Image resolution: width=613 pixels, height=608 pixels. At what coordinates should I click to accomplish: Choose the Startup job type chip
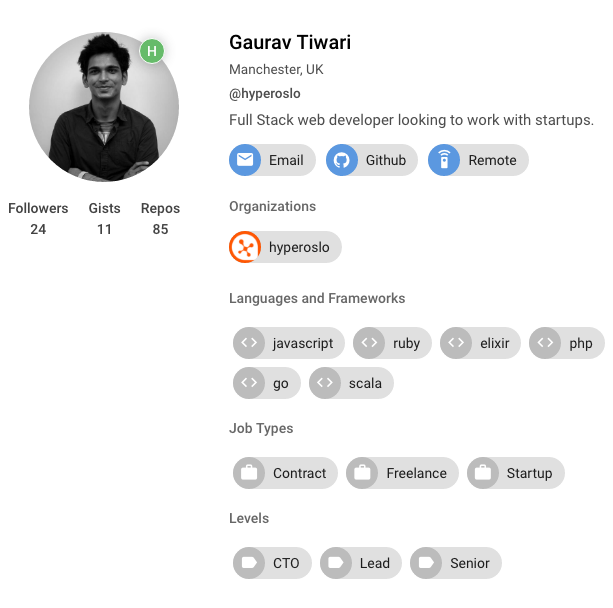tap(516, 473)
